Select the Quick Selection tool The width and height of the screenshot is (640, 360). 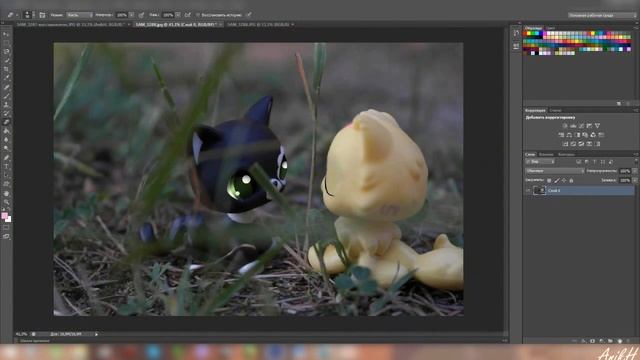tap(6, 61)
